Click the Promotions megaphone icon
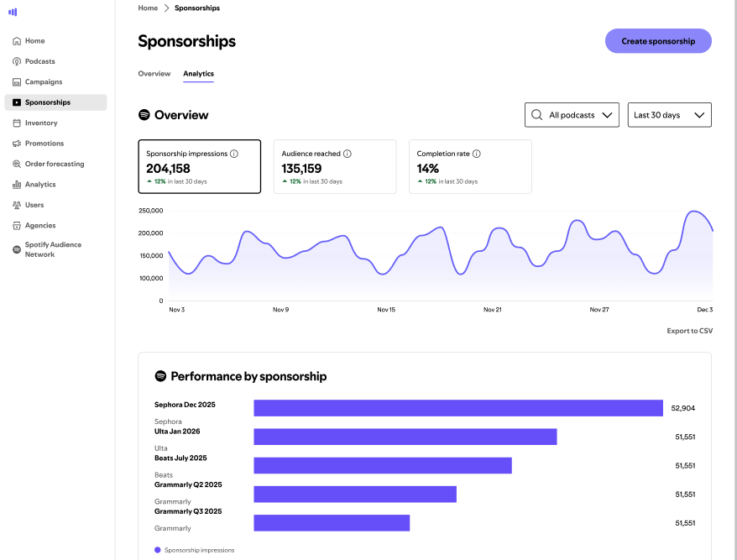 [x=17, y=144]
